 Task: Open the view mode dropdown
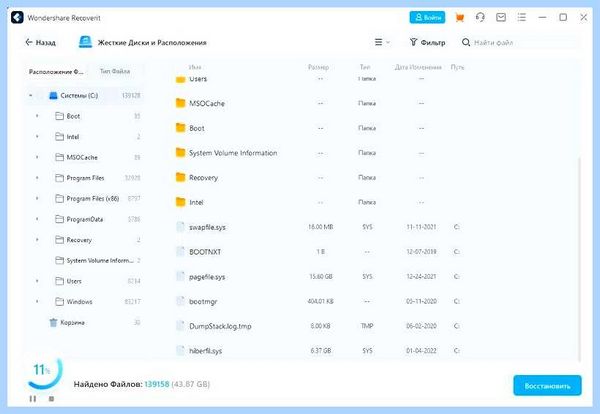point(382,42)
